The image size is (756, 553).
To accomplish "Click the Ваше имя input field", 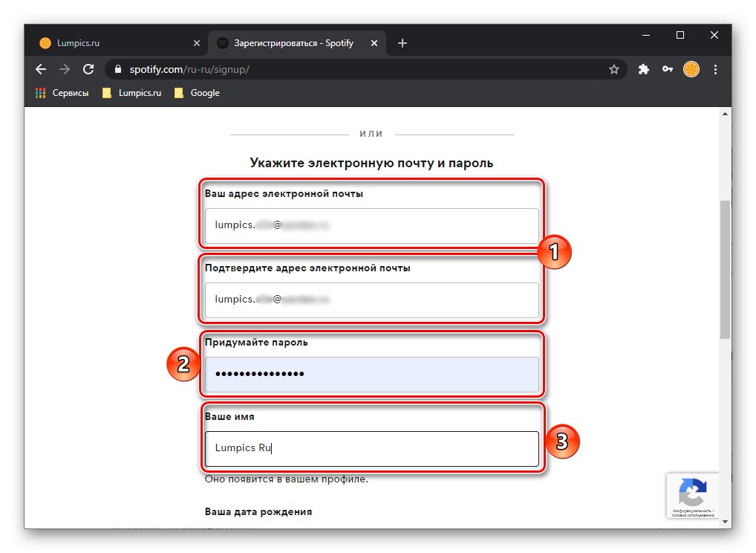I will click(371, 448).
